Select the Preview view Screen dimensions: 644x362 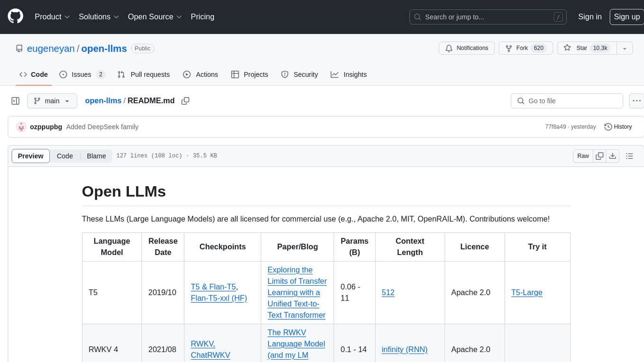click(31, 156)
